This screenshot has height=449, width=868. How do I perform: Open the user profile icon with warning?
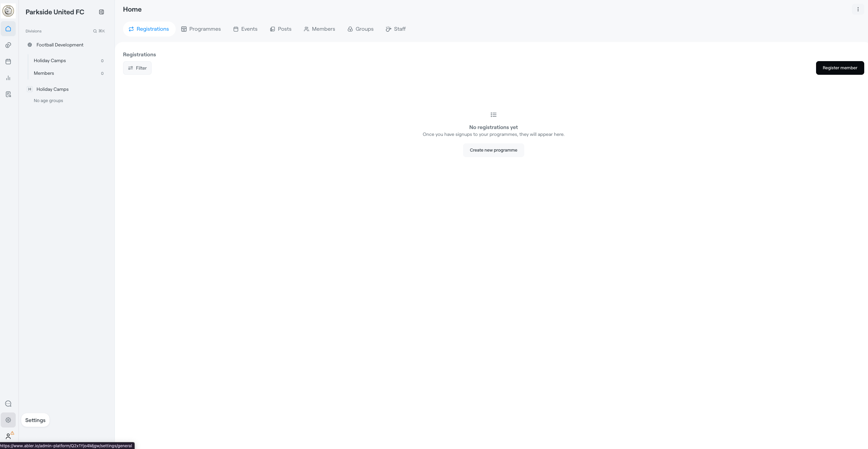pyautogui.click(x=8, y=436)
